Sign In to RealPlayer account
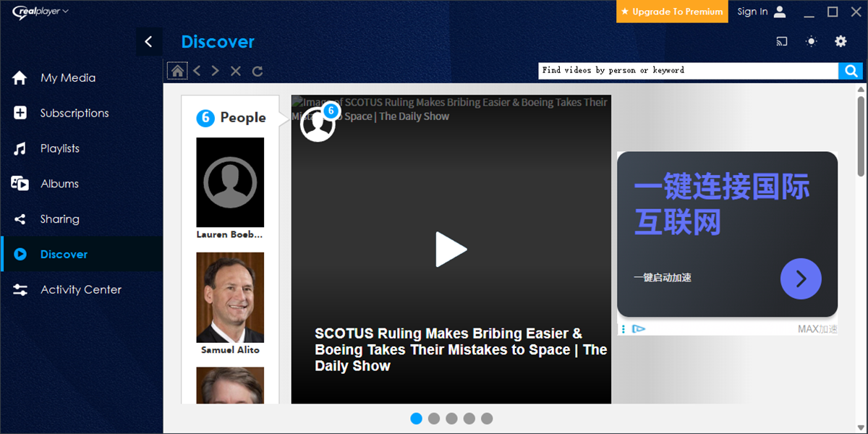 [752, 12]
